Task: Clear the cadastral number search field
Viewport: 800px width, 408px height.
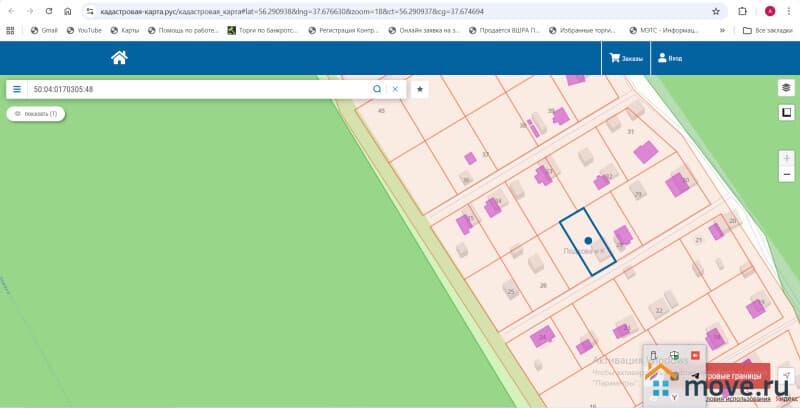Action: 395,89
